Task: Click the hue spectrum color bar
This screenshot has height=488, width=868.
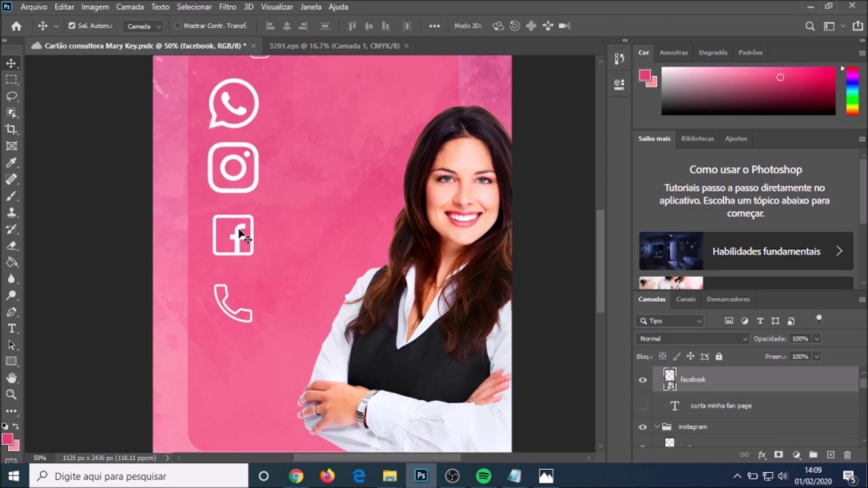Action: [852, 91]
